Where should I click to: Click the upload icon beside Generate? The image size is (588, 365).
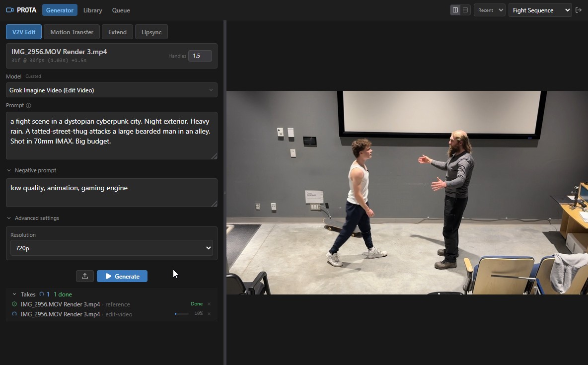click(x=84, y=276)
